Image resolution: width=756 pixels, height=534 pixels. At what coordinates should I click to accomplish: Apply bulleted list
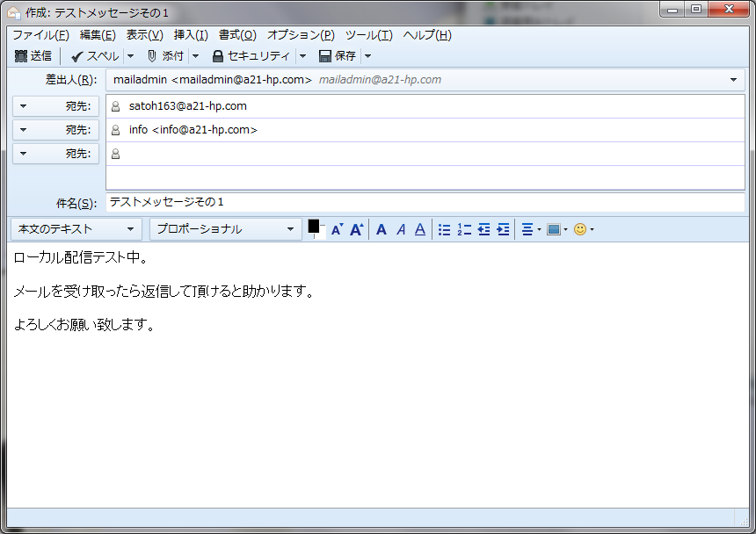(444, 230)
